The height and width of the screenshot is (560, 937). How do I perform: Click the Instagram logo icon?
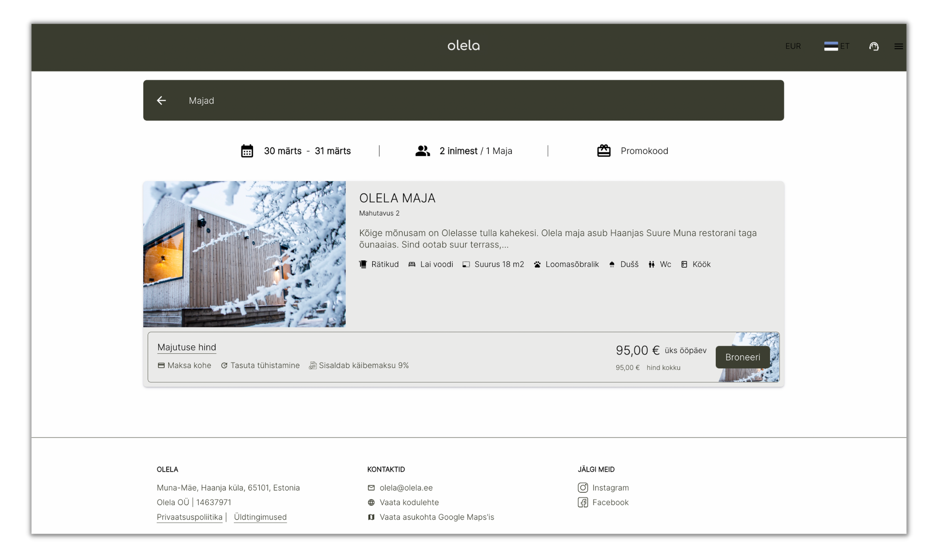(x=583, y=487)
